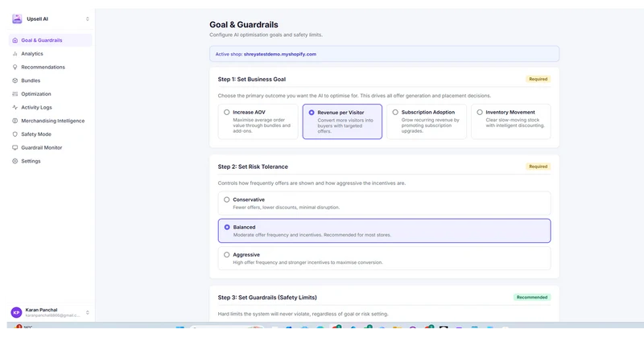The image size is (644, 362).
Task: Select the Conservative risk tolerance radio
Action: click(227, 200)
